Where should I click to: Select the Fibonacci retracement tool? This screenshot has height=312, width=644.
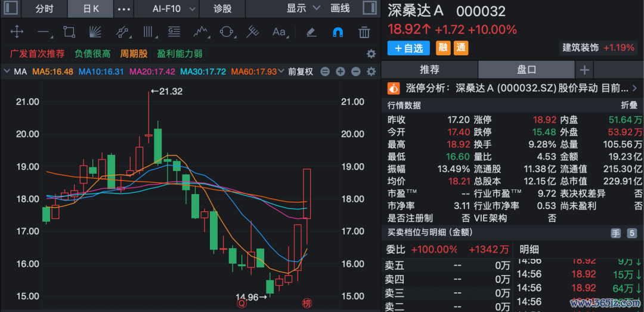click(x=174, y=32)
